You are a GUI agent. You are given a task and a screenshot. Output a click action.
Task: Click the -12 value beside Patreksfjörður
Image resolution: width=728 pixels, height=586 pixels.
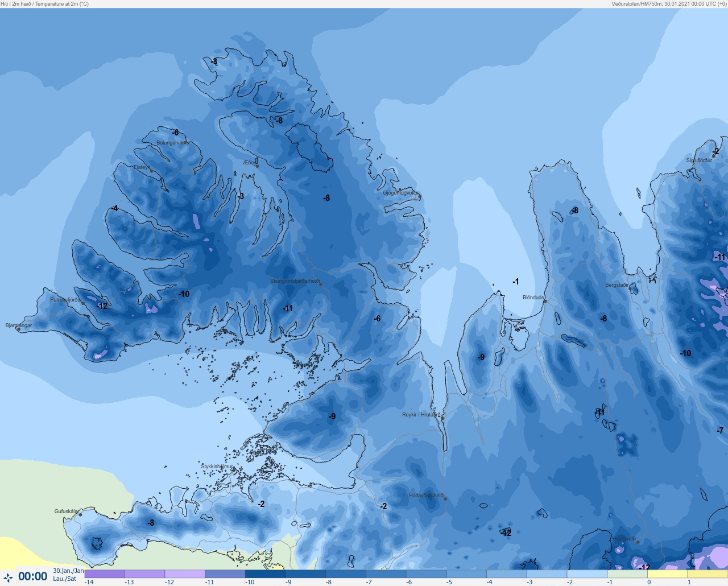pos(102,306)
